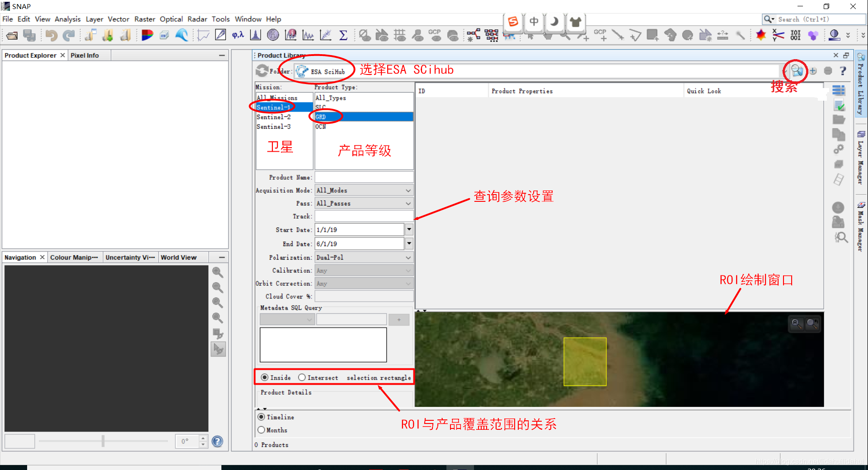Start the search in Product Library
The height and width of the screenshot is (470, 868).
[798, 71]
